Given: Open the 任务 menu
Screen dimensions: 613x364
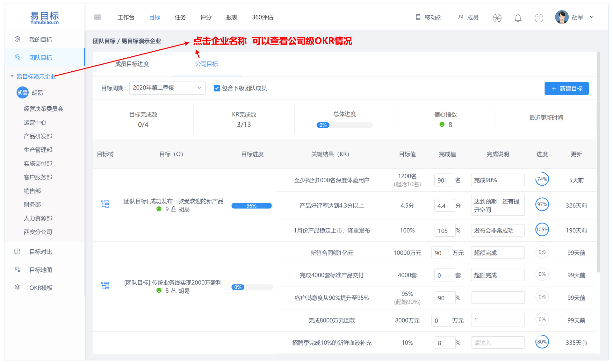Looking at the screenshot, I should point(180,17).
